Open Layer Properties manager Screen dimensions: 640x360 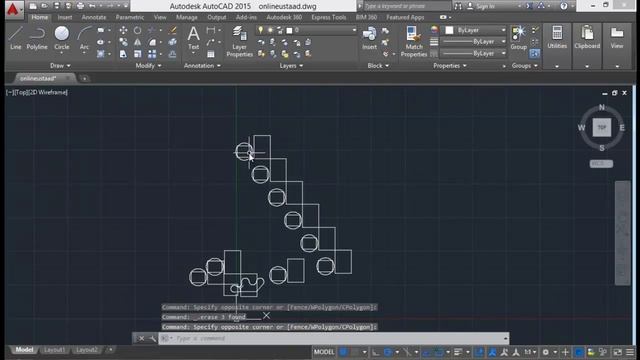point(240,41)
